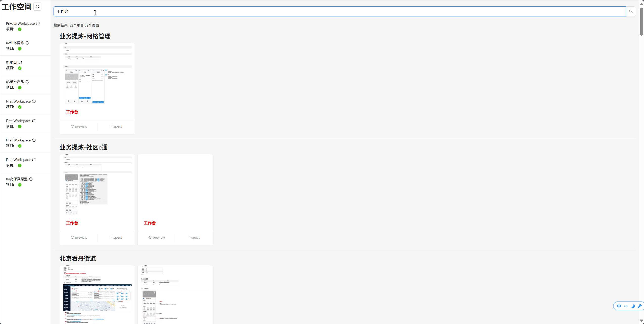Screen dimensions: 644x324
Task: Click the vertical scrollbar thumb
Action: [641, 21]
